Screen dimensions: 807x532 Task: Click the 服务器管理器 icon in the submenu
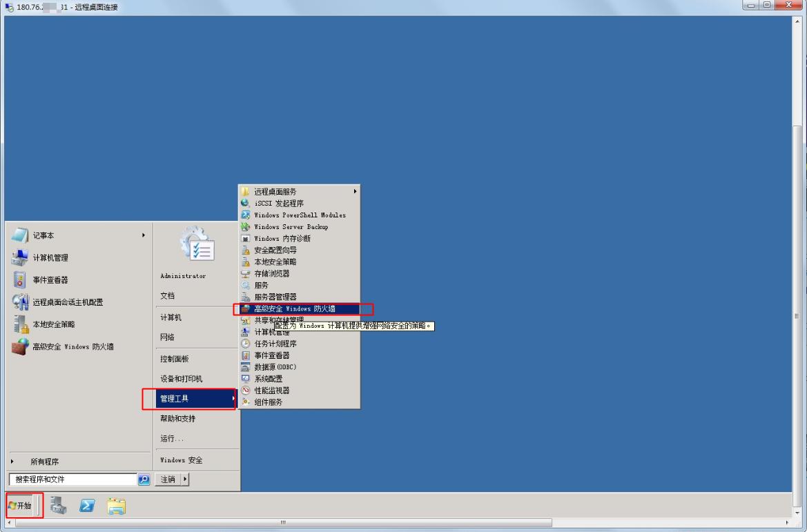246,297
